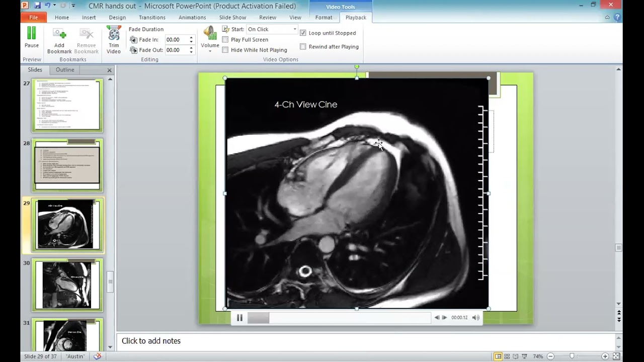Go to previous slide double-arrow button
The width and height of the screenshot is (644, 362).
[619, 313]
